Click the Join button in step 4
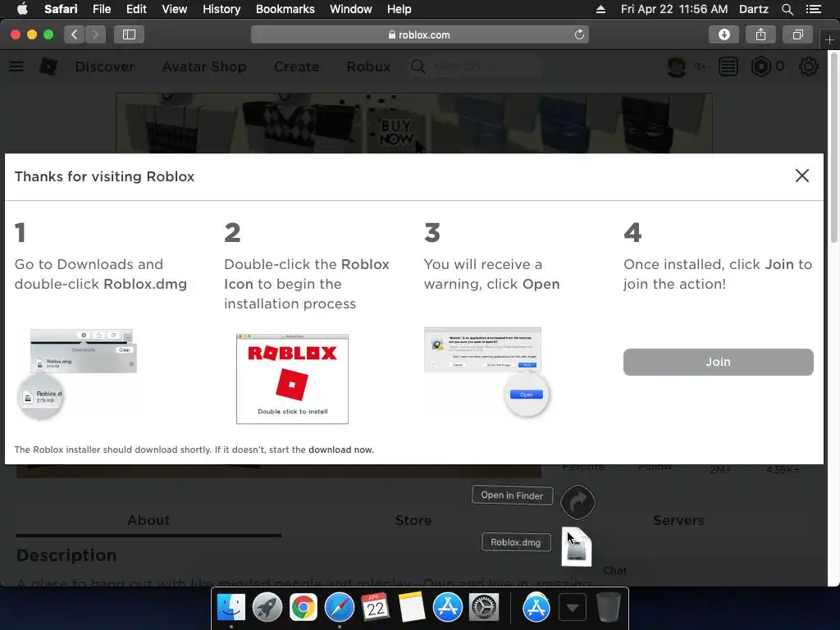 [718, 362]
